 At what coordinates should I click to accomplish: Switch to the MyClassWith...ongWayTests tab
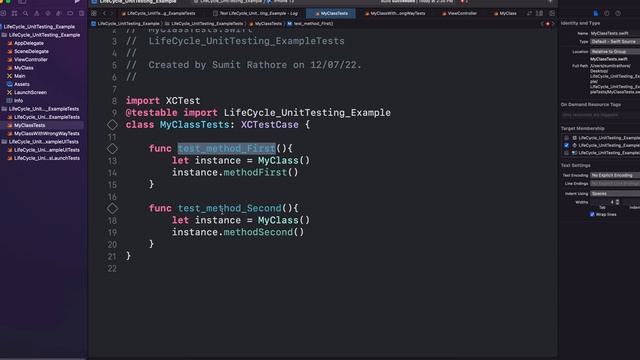coord(395,13)
